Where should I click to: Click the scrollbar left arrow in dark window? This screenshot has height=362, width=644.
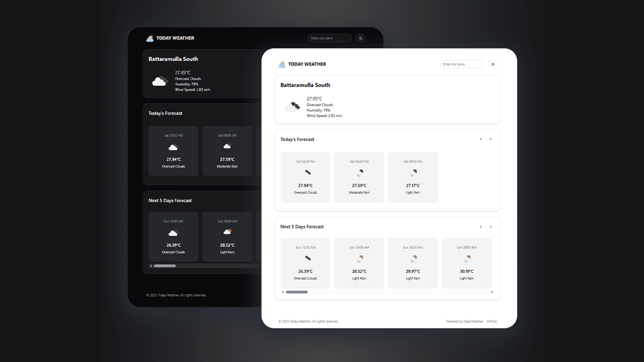coord(151,265)
